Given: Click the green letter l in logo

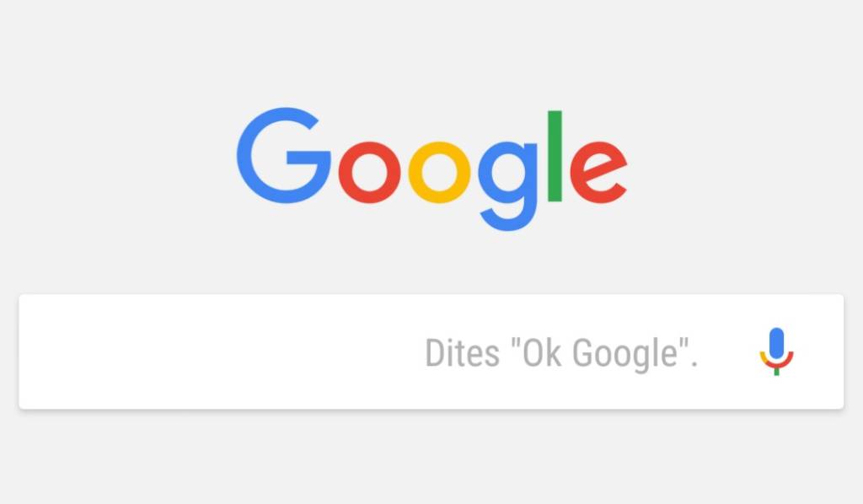Looking at the screenshot, I should (555, 156).
